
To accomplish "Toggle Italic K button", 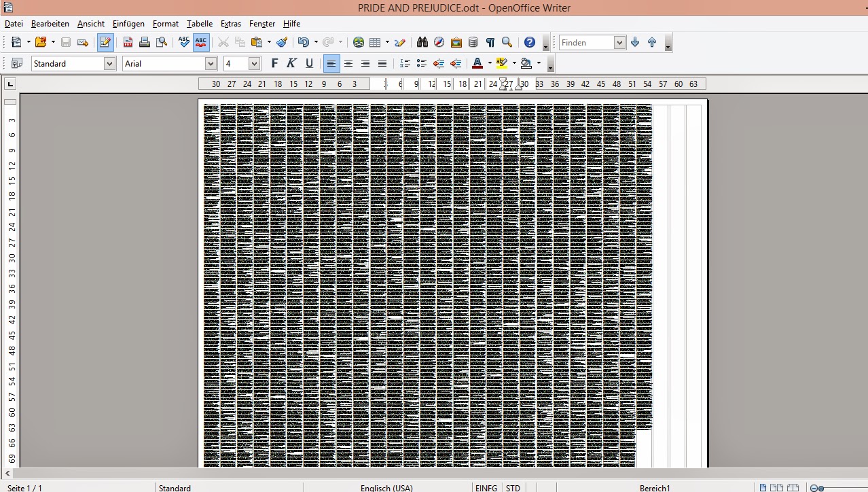I will point(291,63).
